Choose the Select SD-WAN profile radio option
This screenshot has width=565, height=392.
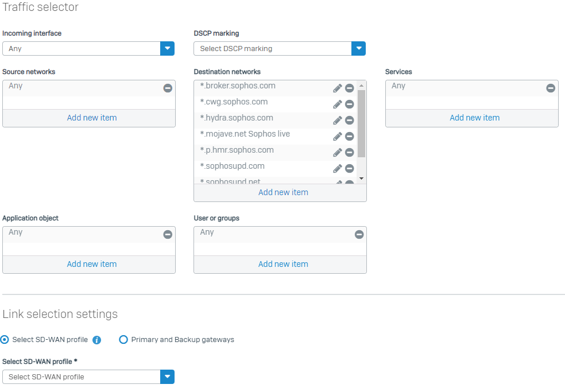[x=5, y=340]
